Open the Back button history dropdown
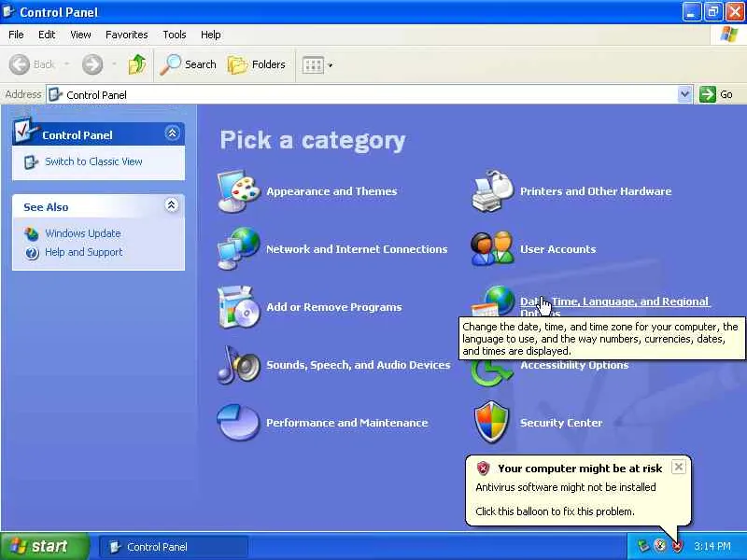 pos(66,64)
